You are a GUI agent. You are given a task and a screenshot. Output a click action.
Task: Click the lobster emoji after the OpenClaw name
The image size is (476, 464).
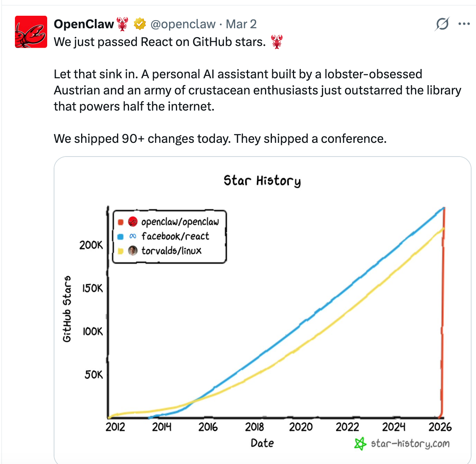click(x=123, y=24)
